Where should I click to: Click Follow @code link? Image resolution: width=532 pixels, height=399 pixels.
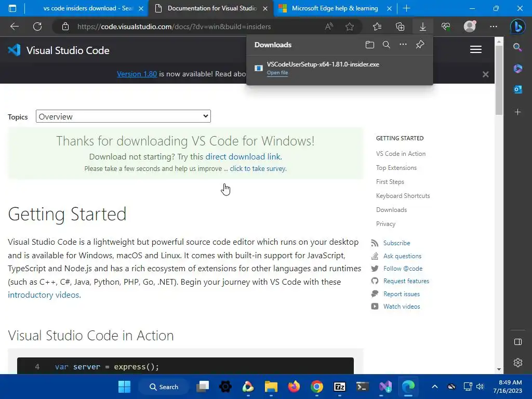[403, 269]
